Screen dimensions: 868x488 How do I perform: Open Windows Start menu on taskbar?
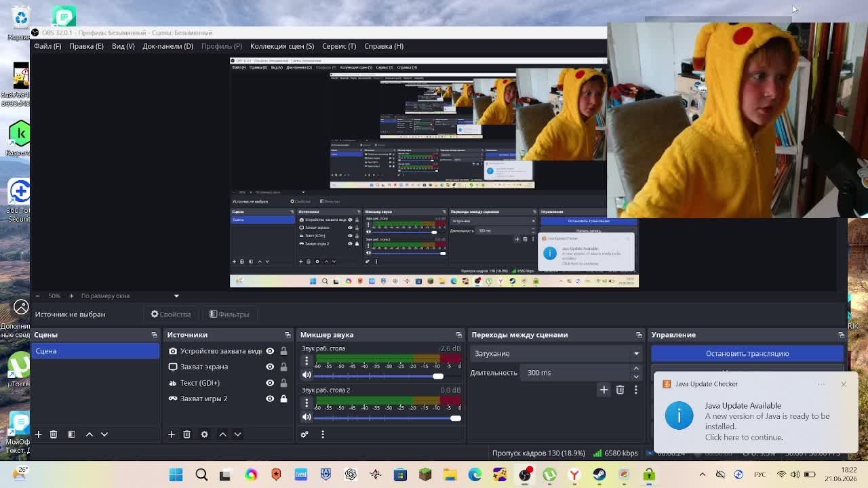176,475
